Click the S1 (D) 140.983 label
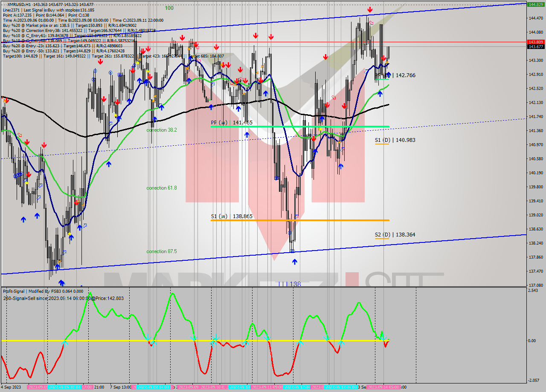Image resolution: width=546 pixels, height=392 pixels. 389,140
